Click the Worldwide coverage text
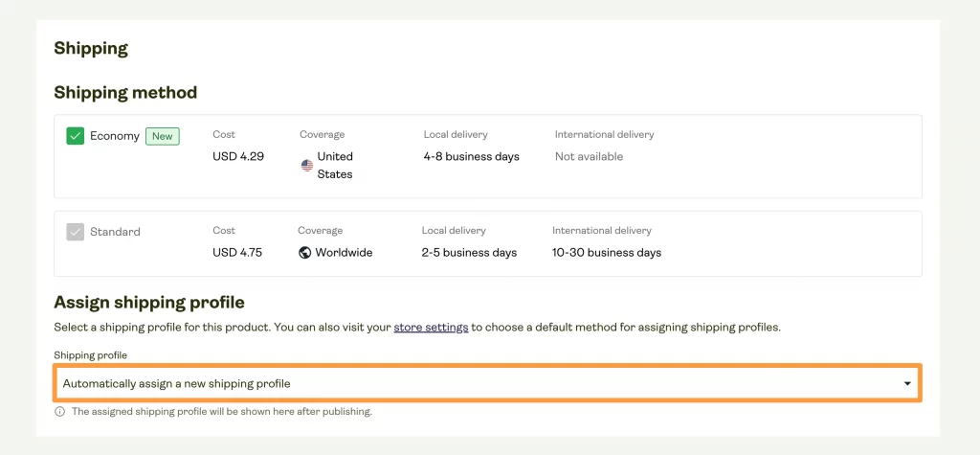This screenshot has width=980, height=455. click(x=344, y=253)
